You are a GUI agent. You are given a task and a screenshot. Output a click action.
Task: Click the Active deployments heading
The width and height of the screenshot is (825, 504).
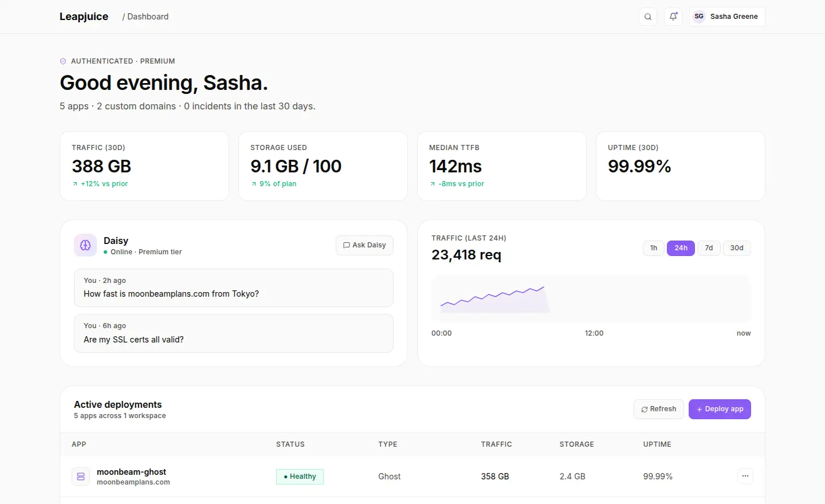click(x=118, y=404)
